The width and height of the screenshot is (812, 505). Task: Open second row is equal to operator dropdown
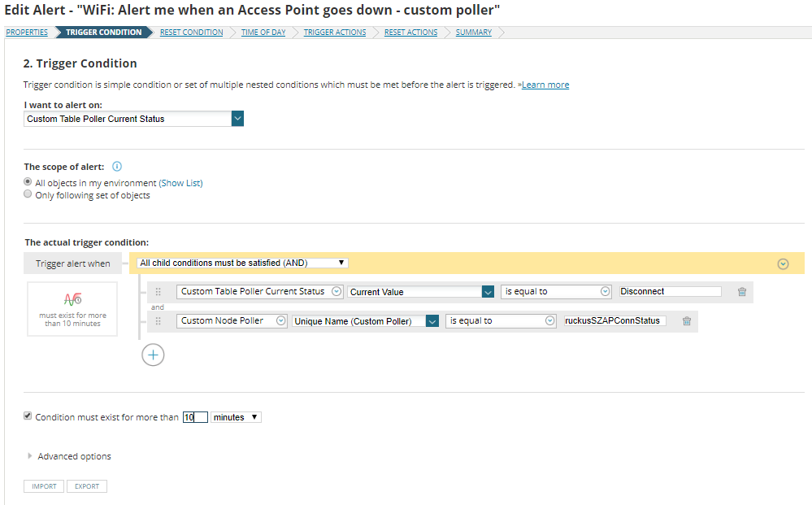coord(501,320)
